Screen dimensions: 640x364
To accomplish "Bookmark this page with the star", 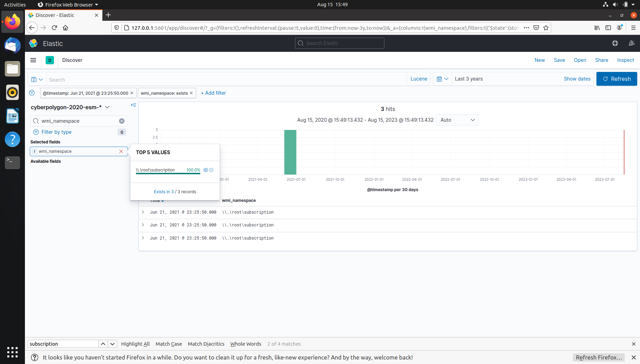I will [x=546, y=28].
